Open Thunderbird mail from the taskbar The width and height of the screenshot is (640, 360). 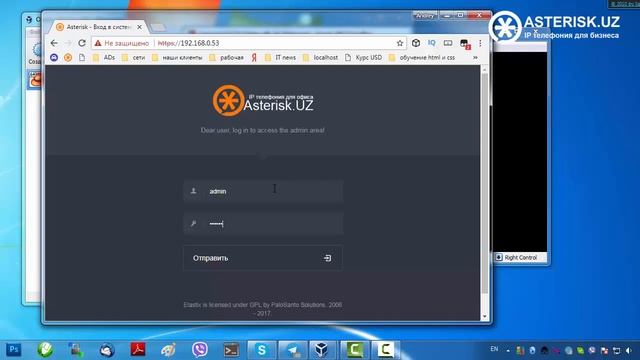pyautogui.click(x=107, y=350)
